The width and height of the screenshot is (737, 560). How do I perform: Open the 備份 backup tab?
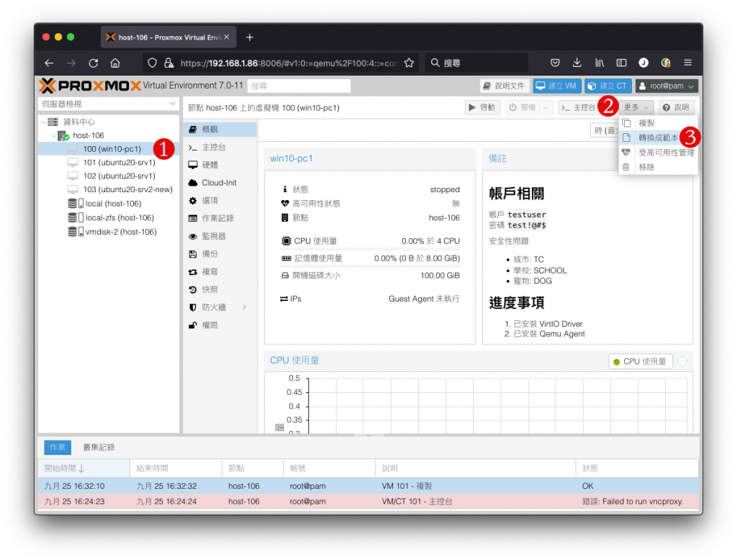click(220, 254)
